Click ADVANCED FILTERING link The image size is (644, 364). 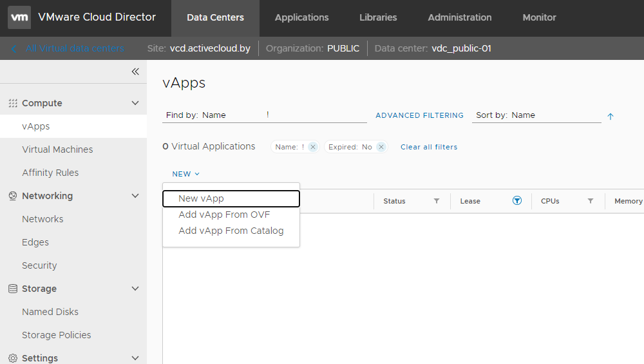419,115
